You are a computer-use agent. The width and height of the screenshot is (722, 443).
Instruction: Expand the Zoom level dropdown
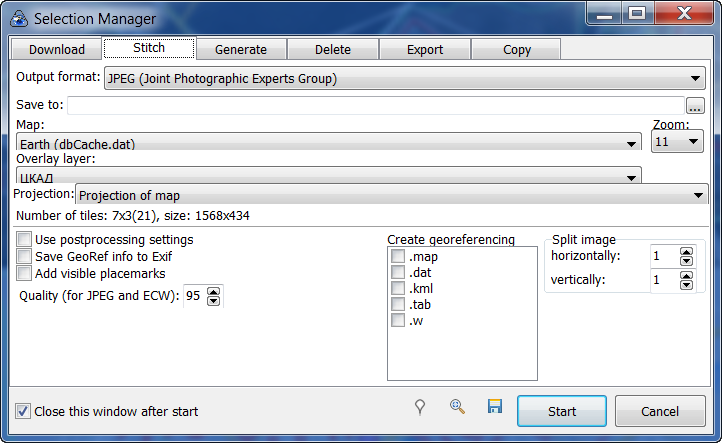pos(689,143)
